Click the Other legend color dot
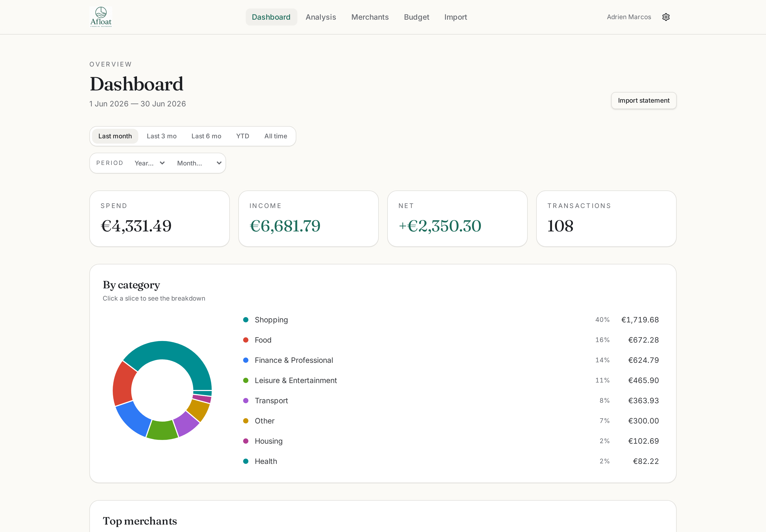Image resolution: width=766 pixels, height=532 pixels. click(246, 421)
